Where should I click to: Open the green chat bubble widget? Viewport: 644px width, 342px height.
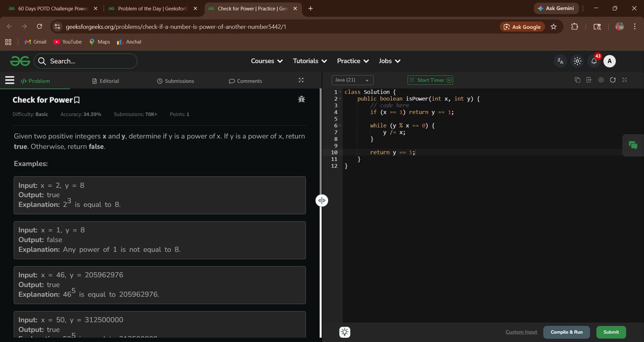click(633, 145)
